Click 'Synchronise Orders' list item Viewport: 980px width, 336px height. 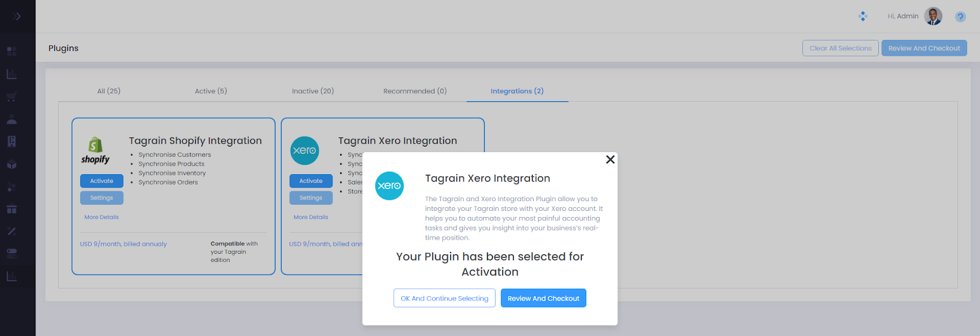click(168, 182)
